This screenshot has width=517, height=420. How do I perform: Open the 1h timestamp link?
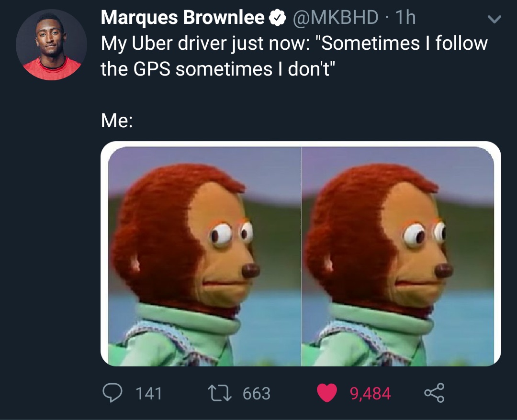405,17
